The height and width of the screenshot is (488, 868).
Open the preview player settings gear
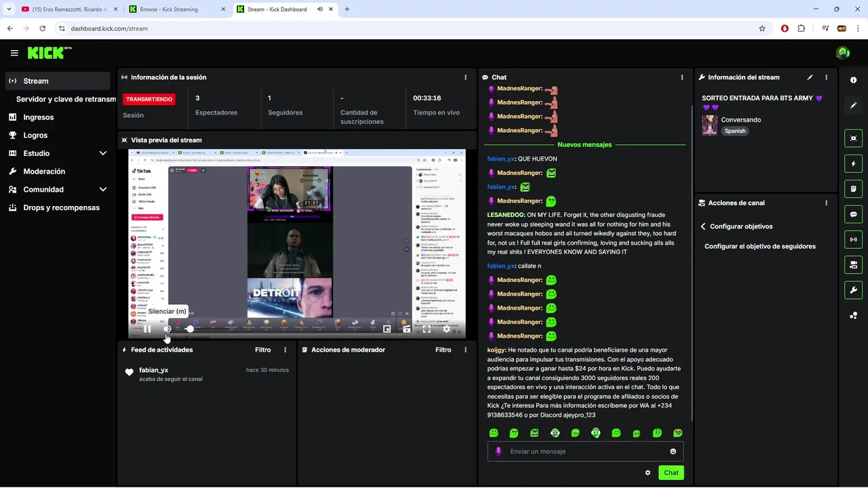pos(446,329)
